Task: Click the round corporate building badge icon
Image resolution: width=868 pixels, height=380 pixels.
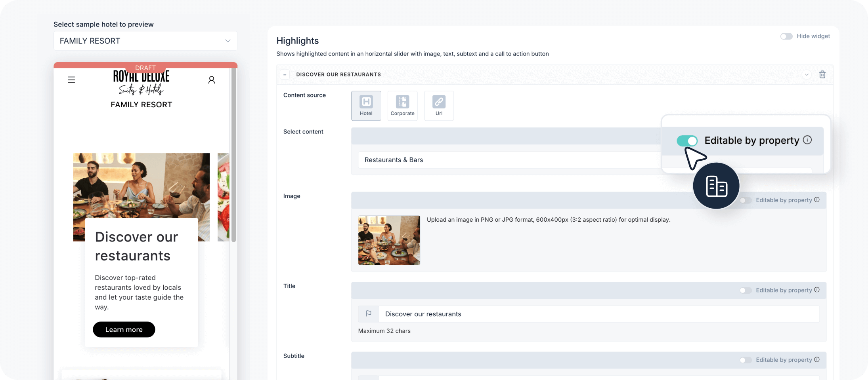Action: point(716,186)
